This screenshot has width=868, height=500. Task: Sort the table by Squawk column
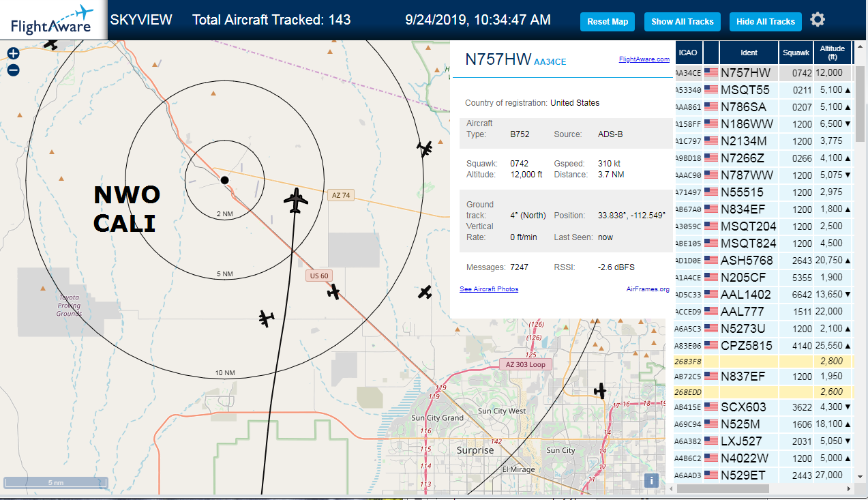(796, 53)
